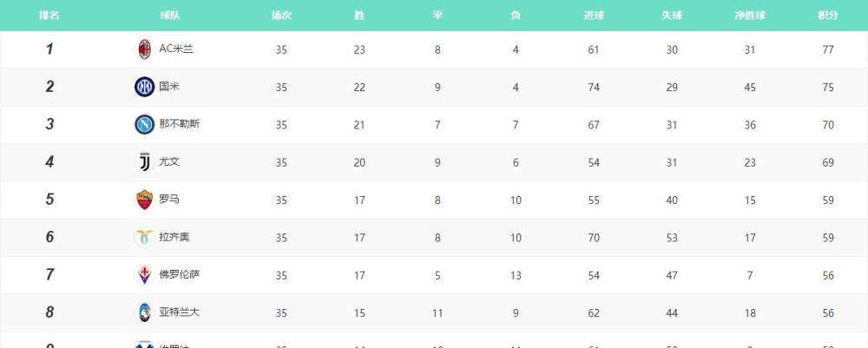Click the Atalanta club logo

(144, 312)
